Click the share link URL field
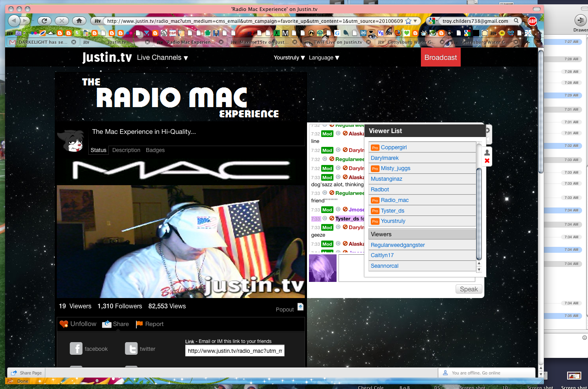This screenshot has height=389, width=588. point(235,351)
